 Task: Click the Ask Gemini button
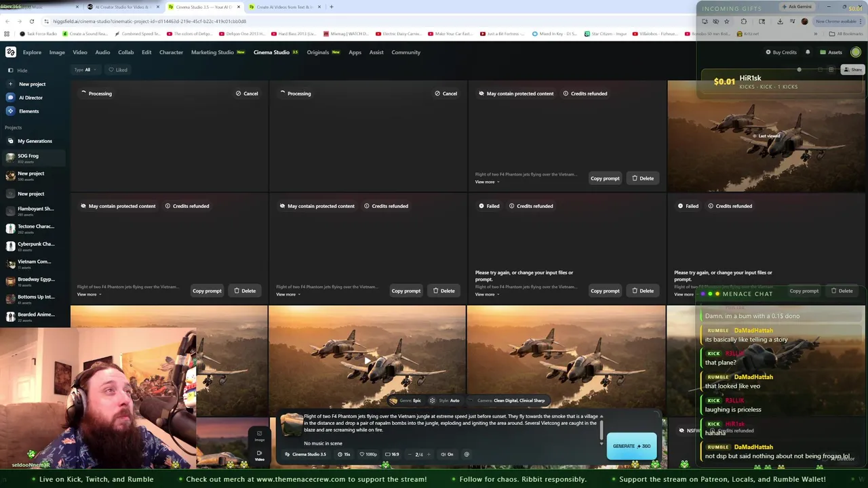coord(797,7)
